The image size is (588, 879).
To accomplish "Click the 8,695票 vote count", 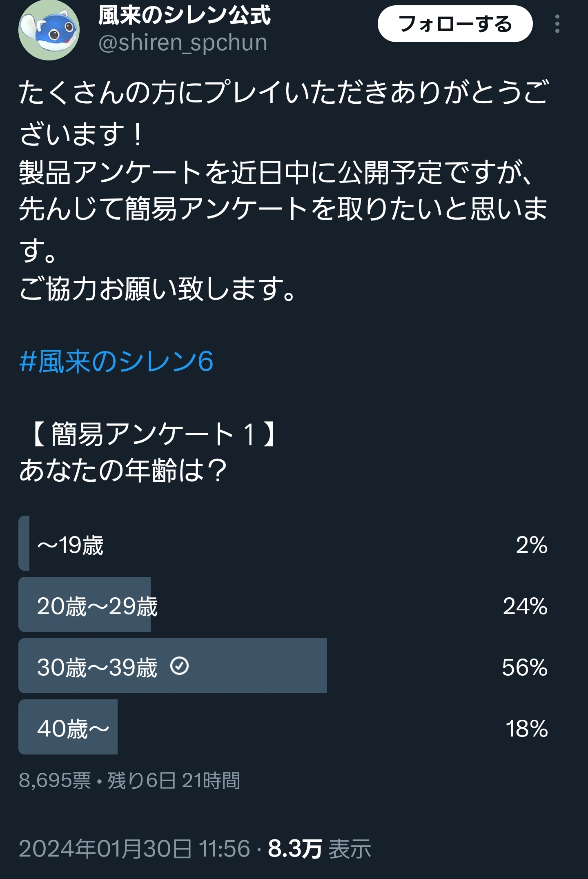I will (x=55, y=780).
